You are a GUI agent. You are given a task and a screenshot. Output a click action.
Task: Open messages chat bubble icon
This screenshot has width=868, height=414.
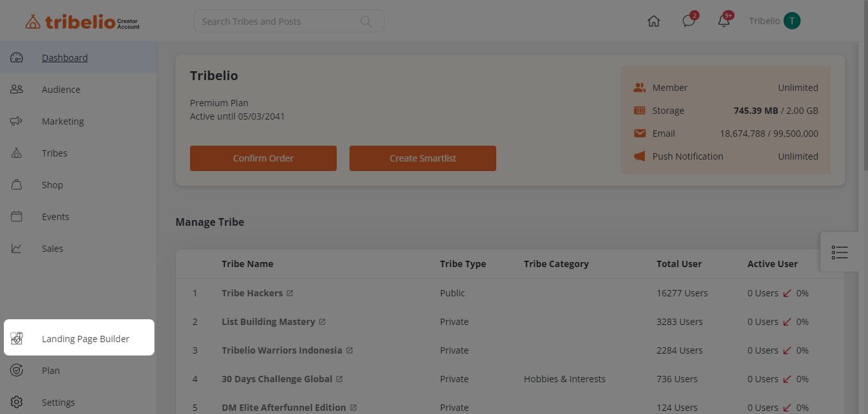pyautogui.click(x=689, y=21)
